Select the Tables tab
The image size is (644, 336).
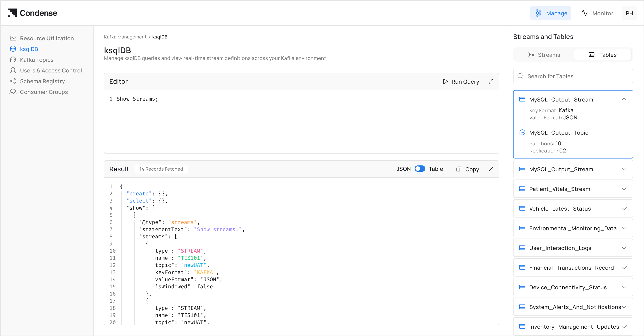point(602,55)
